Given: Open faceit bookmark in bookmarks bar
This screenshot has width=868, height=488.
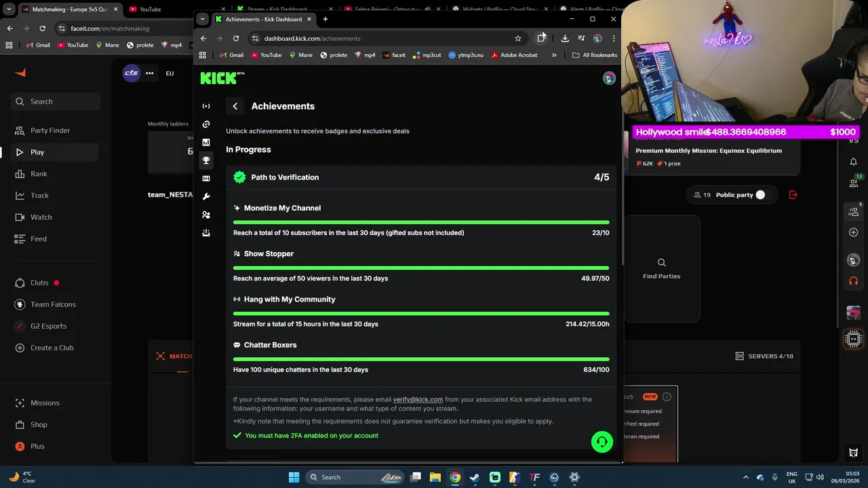Looking at the screenshot, I should [394, 55].
